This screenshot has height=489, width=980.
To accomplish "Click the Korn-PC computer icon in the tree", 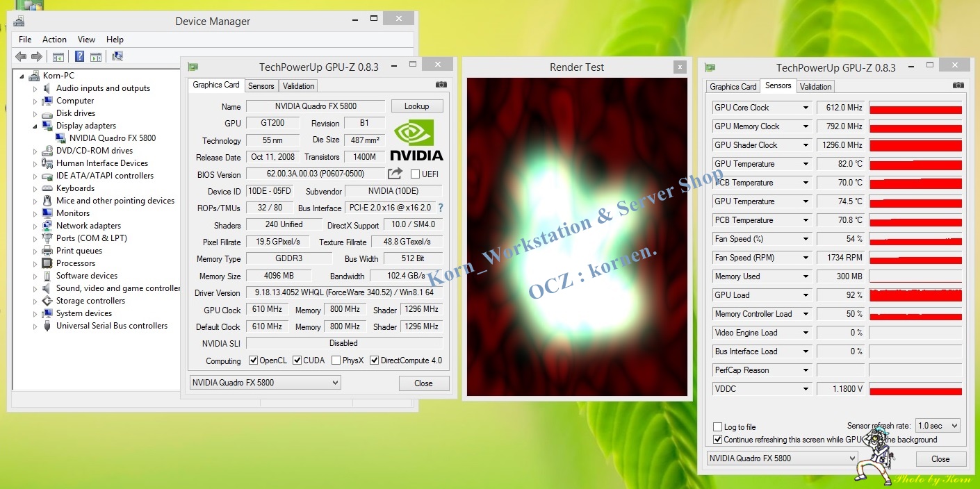I will point(34,76).
